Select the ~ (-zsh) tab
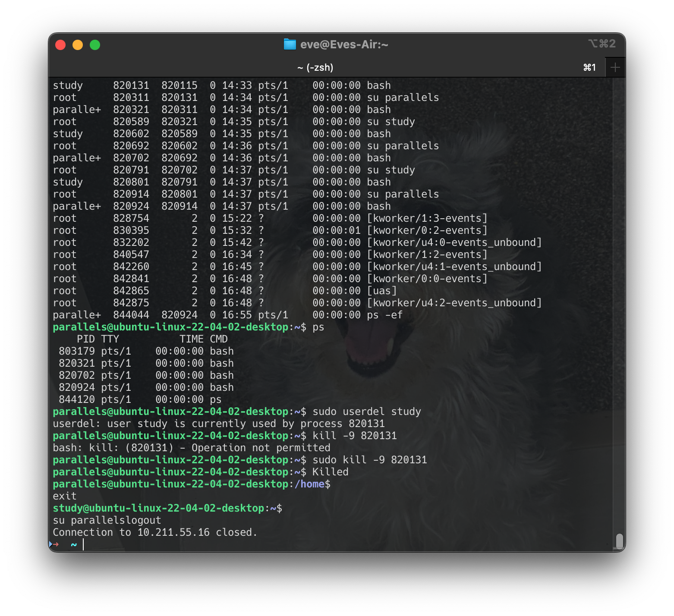The height and width of the screenshot is (616, 674). click(315, 67)
